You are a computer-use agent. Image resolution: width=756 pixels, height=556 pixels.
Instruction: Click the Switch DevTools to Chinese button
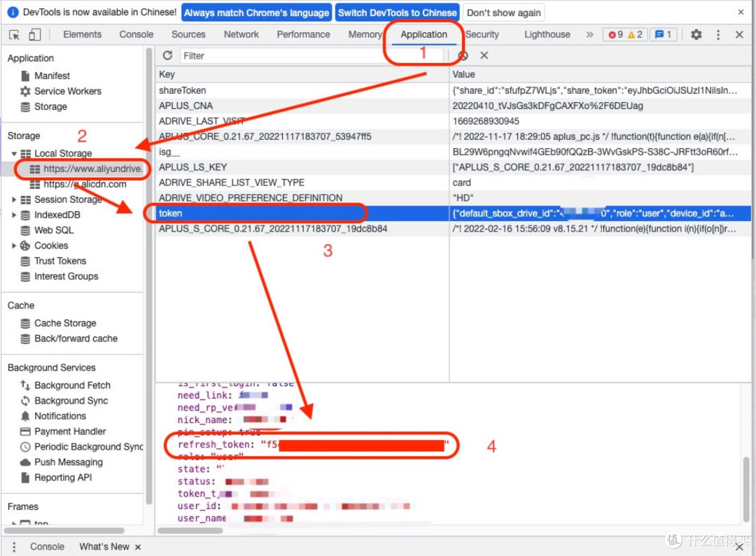tap(397, 12)
